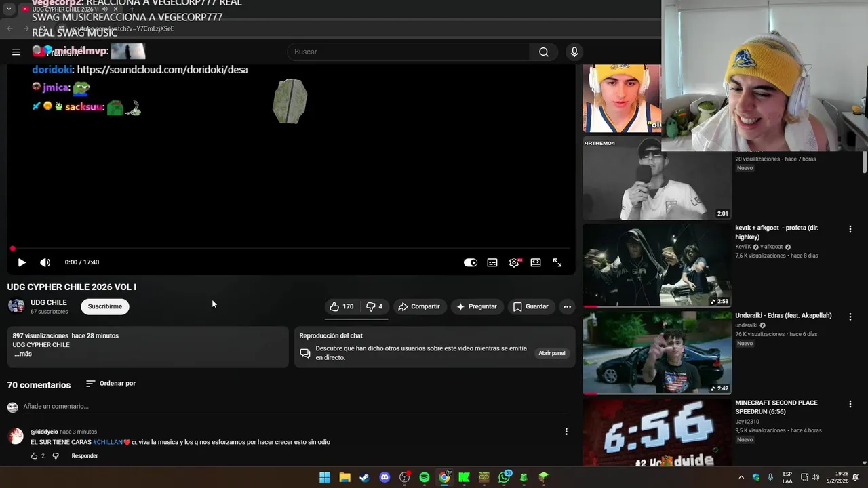Open options for MINECRAFT SECOND PLACE SPEEDRUN
Image resolution: width=868 pixels, height=488 pixels.
pos(850,404)
